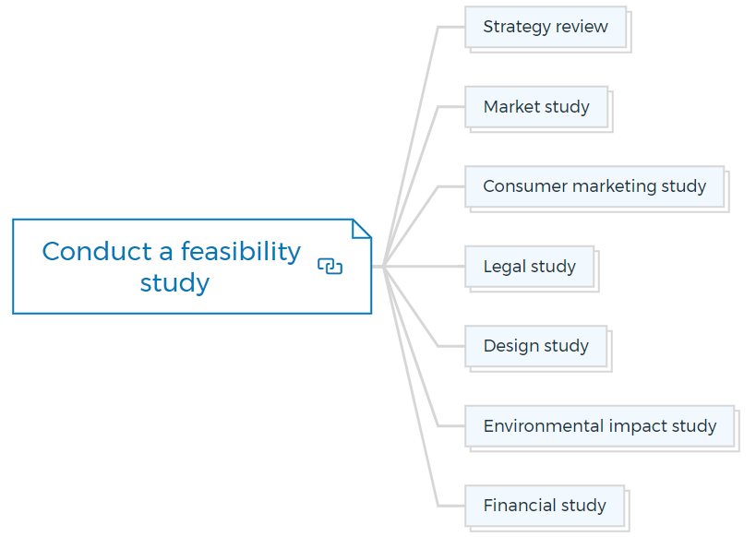Click the folded corner of the main node
756x537 pixels.
tap(362, 229)
